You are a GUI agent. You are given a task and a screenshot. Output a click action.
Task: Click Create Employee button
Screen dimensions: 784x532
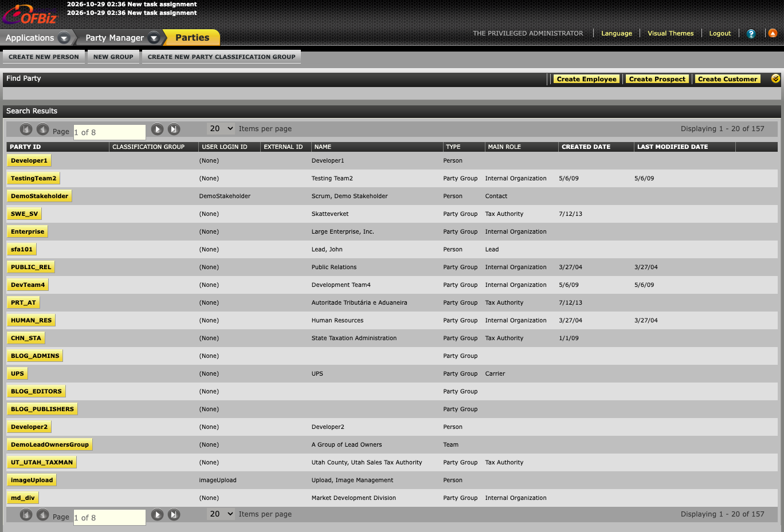pos(586,79)
